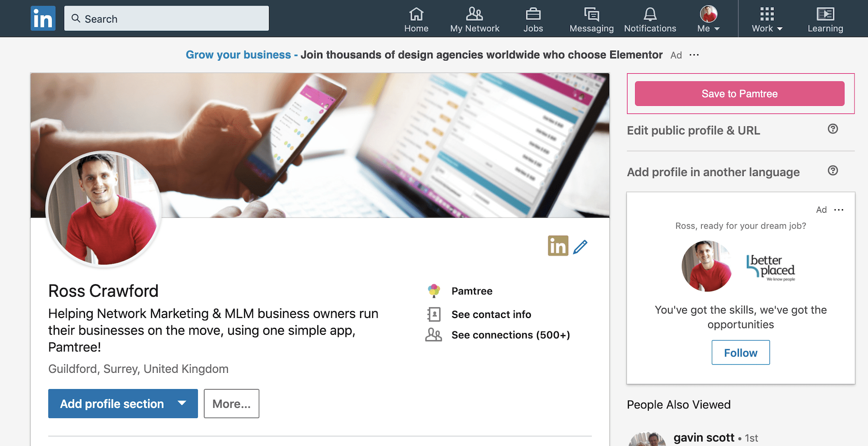
Task: Click the help icon beside Edit public profile
Action: click(x=833, y=129)
